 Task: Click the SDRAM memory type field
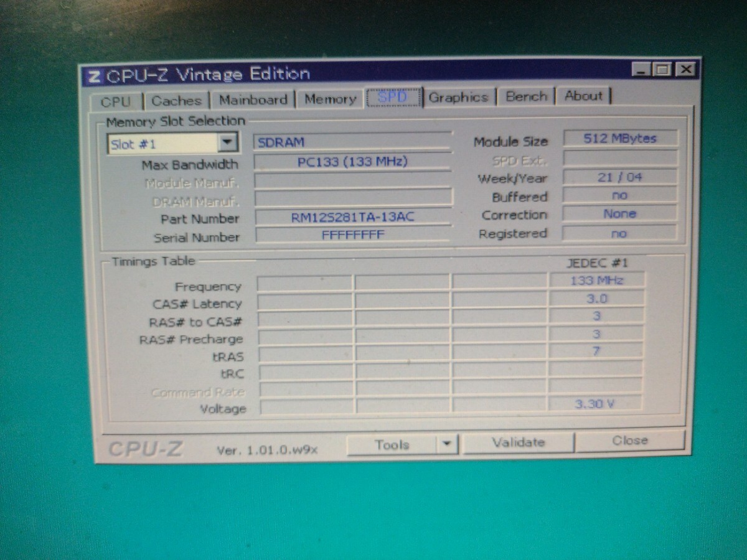[x=352, y=142]
